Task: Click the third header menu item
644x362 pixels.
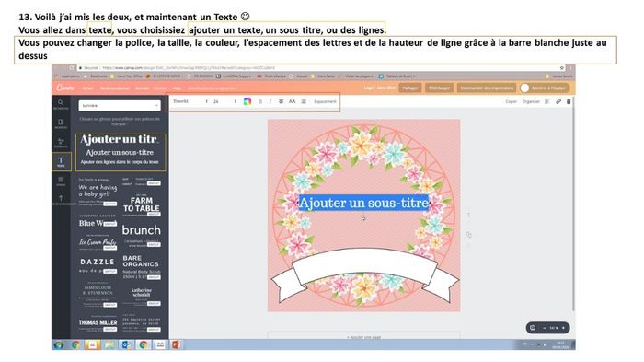Action: [142, 88]
